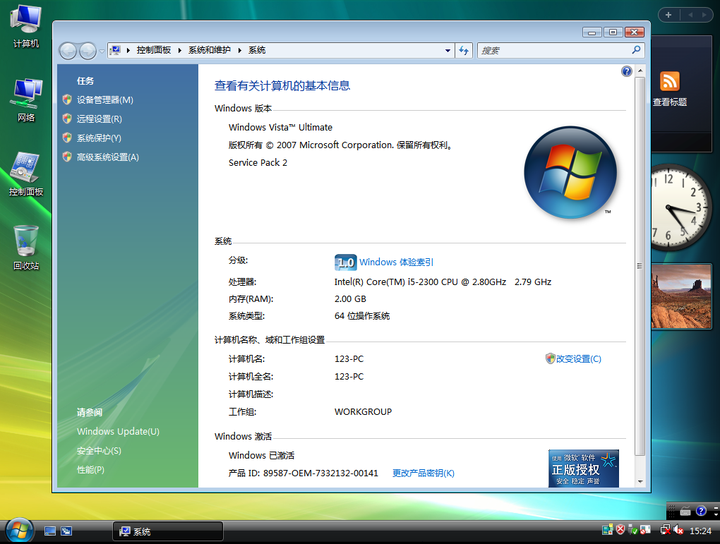Click the magnifier search icon

pyautogui.click(x=636, y=50)
